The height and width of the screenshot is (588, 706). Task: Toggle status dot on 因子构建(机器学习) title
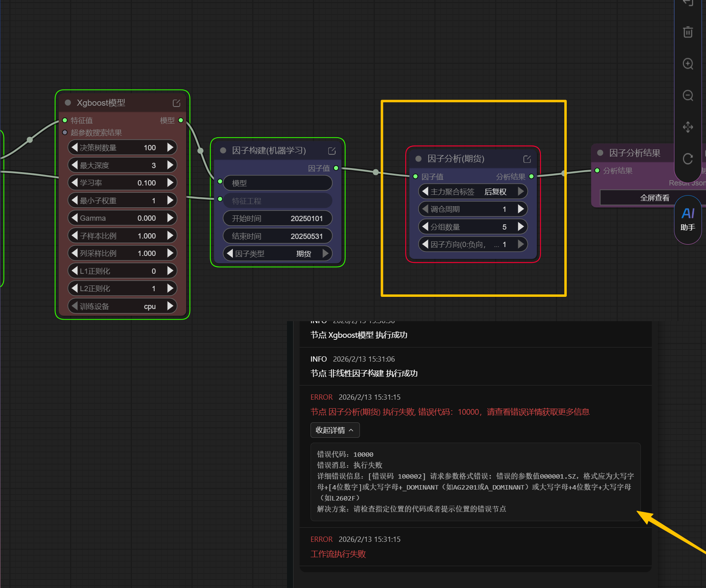(x=223, y=151)
